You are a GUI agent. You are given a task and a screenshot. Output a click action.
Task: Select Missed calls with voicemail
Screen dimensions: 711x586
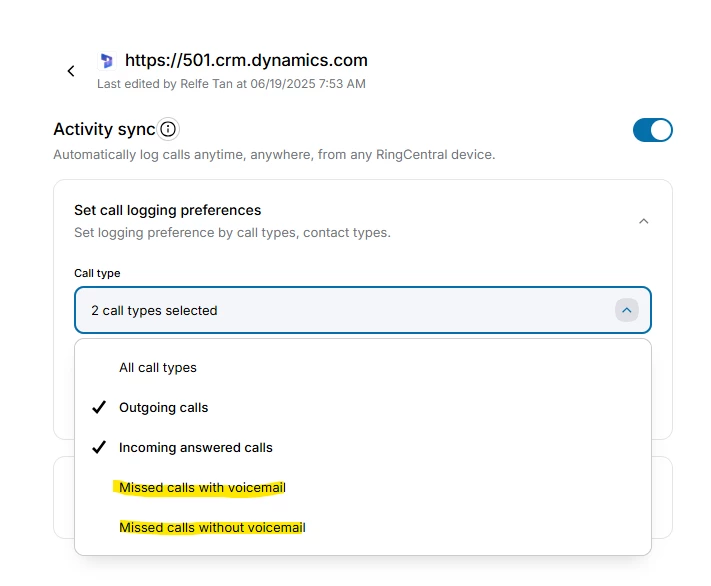pyautogui.click(x=363, y=487)
